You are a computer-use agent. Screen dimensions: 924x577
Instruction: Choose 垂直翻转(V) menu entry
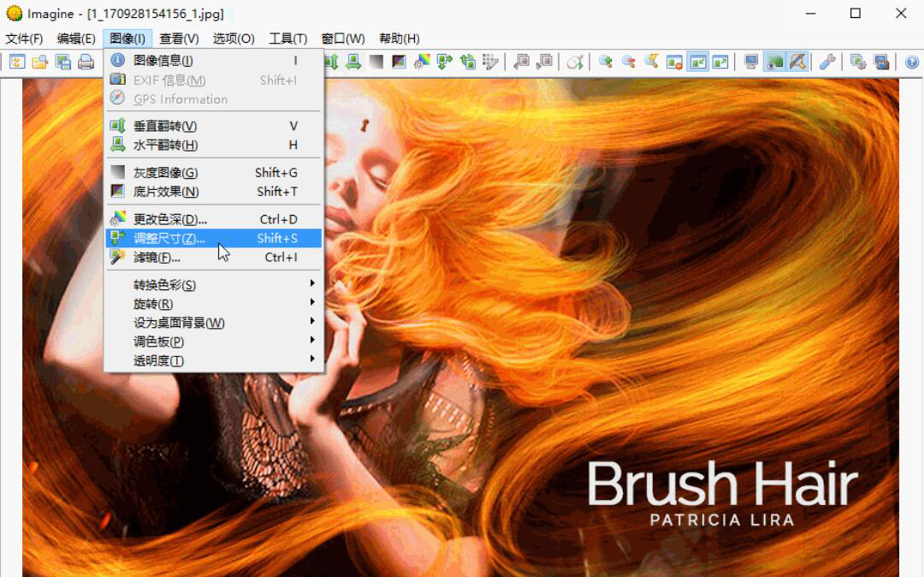click(213, 126)
